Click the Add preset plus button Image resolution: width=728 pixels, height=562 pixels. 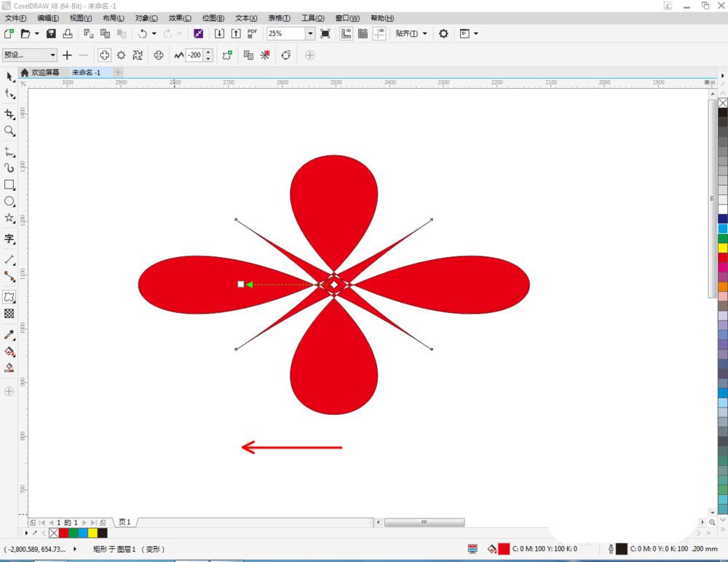tap(67, 55)
